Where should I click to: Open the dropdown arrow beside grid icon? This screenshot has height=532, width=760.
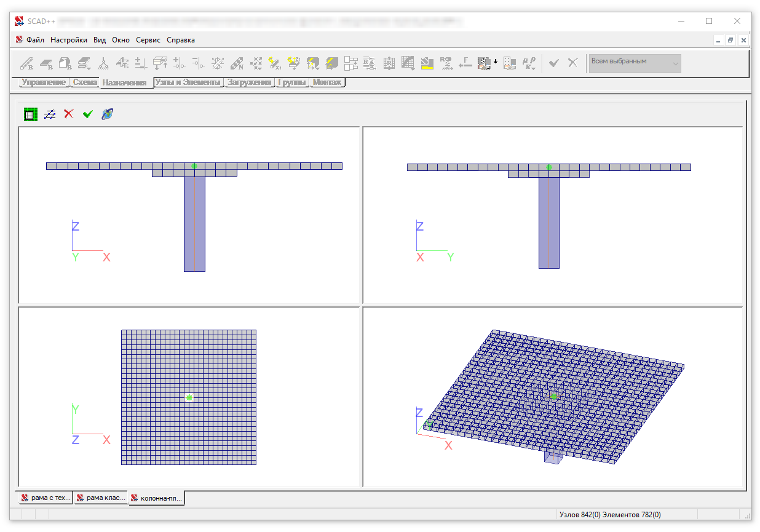(496, 63)
